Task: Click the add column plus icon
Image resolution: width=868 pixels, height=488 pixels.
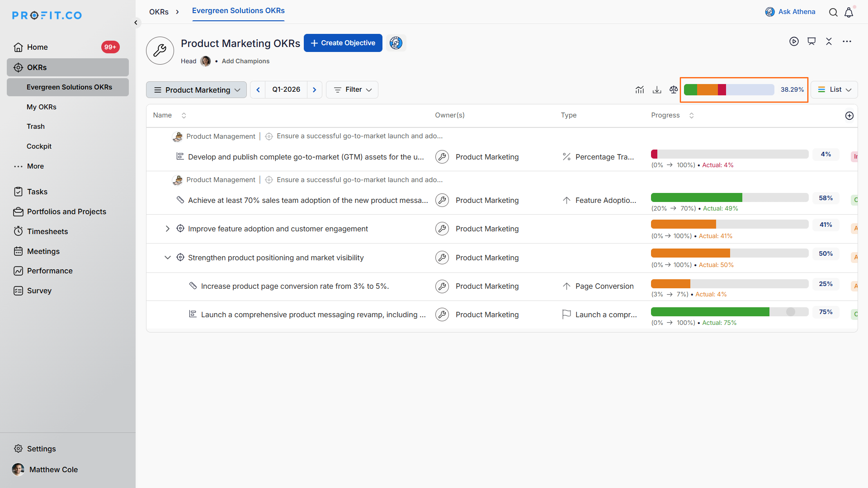Action: point(849,116)
